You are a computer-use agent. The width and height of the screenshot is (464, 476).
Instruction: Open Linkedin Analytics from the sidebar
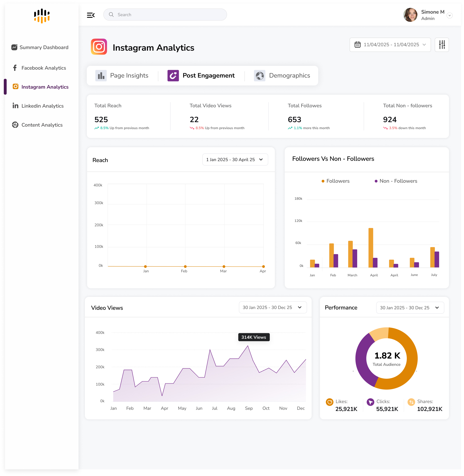point(38,106)
